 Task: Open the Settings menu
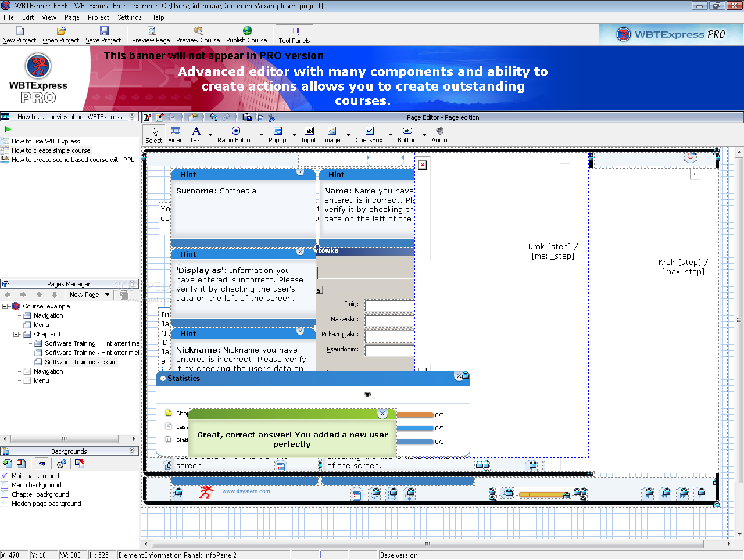coord(130,17)
